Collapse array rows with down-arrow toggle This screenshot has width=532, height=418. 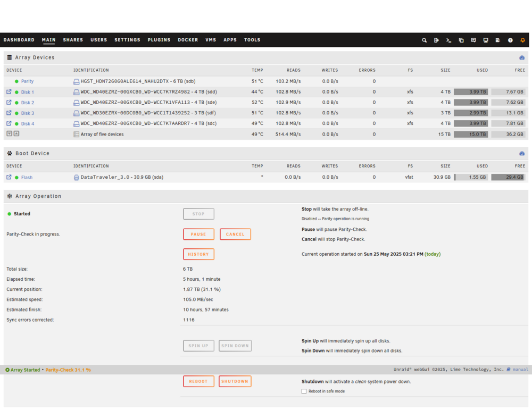pos(10,133)
